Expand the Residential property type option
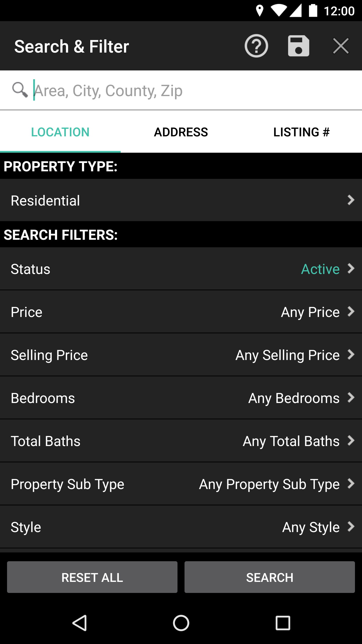 [x=181, y=200]
